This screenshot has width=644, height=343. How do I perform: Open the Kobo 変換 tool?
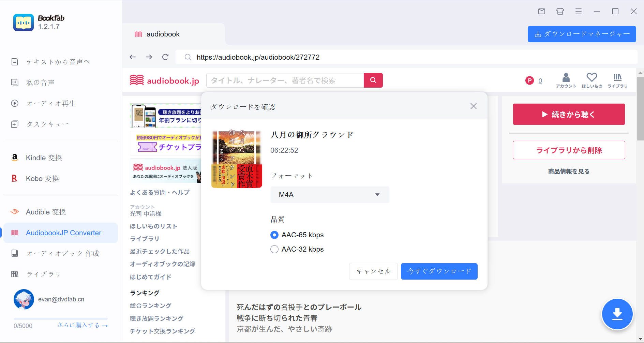pyautogui.click(x=43, y=178)
